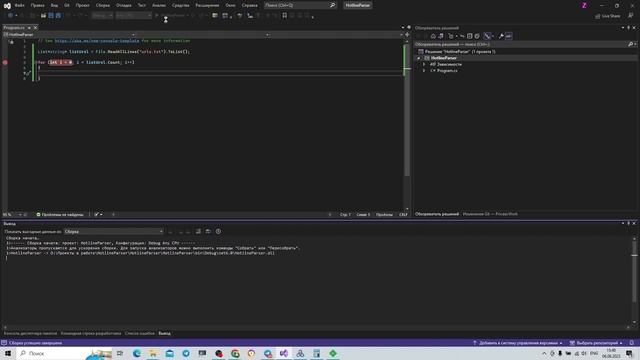640x360 pixels.
Task: Click the Save toolbar icon
Action: pyautogui.click(x=51, y=16)
